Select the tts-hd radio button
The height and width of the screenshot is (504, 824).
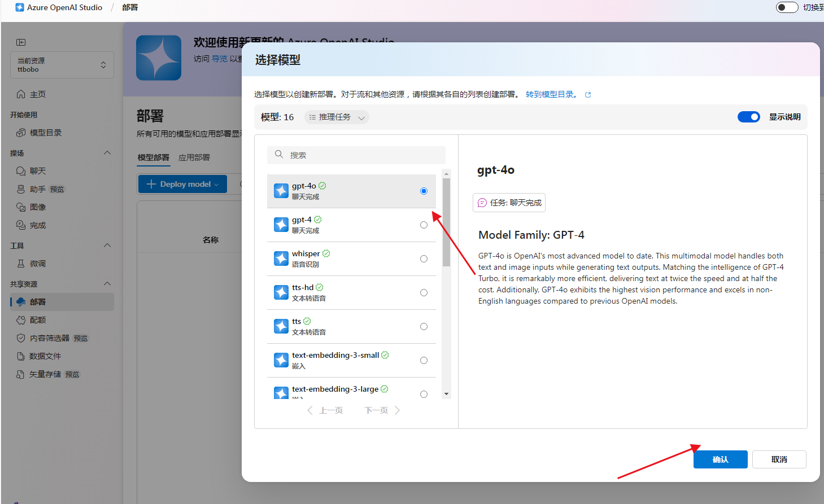424,293
